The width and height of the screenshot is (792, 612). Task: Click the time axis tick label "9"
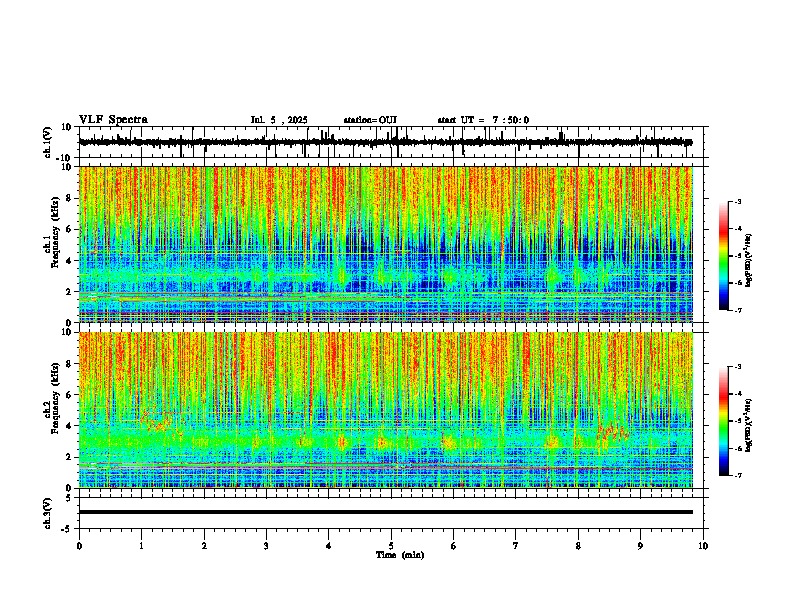click(x=640, y=546)
